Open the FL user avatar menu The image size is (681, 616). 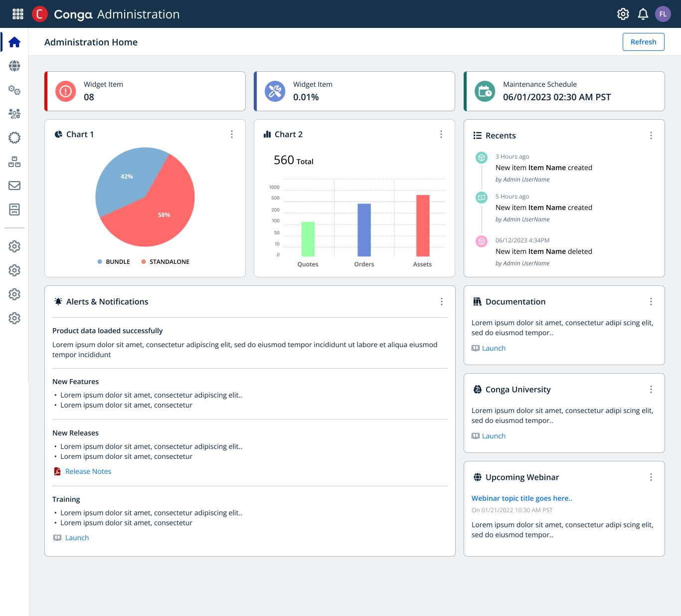pos(663,14)
